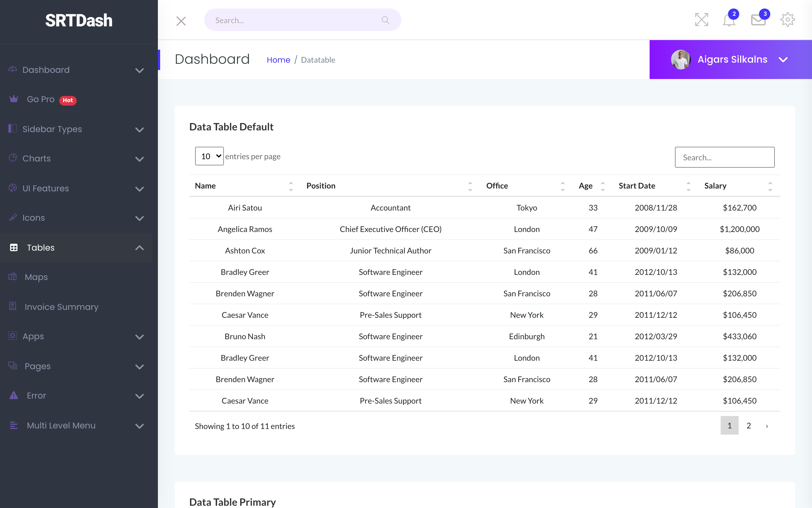Click the Multi Level Menu icon
Screen dimensions: 812x508
(x=14, y=425)
